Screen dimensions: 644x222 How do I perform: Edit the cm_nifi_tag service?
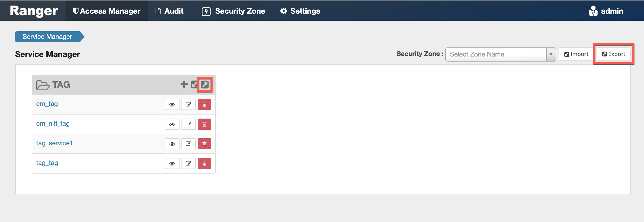[188, 124]
